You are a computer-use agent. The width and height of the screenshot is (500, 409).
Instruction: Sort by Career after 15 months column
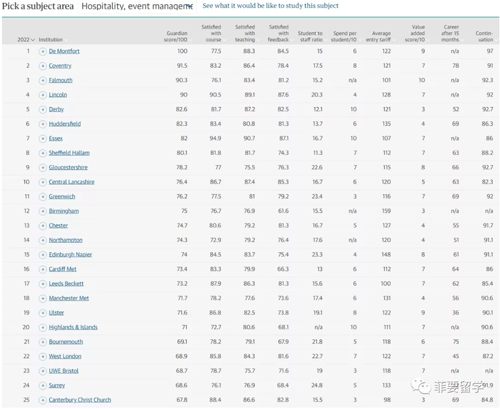(450, 33)
